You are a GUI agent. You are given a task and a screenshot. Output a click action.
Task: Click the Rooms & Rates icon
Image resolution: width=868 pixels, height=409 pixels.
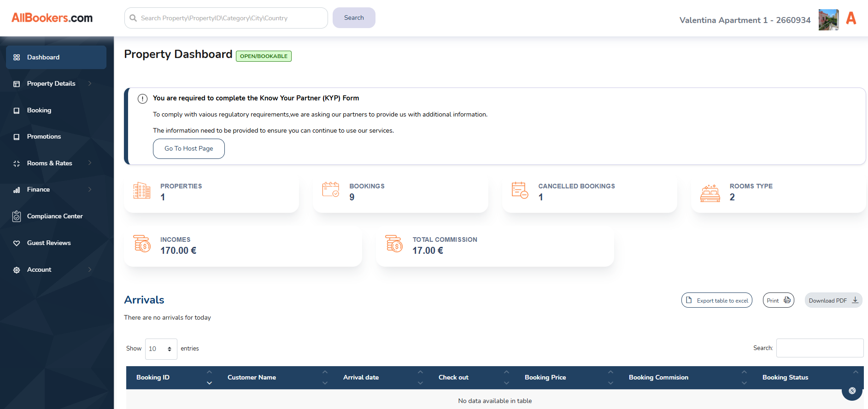click(x=17, y=164)
